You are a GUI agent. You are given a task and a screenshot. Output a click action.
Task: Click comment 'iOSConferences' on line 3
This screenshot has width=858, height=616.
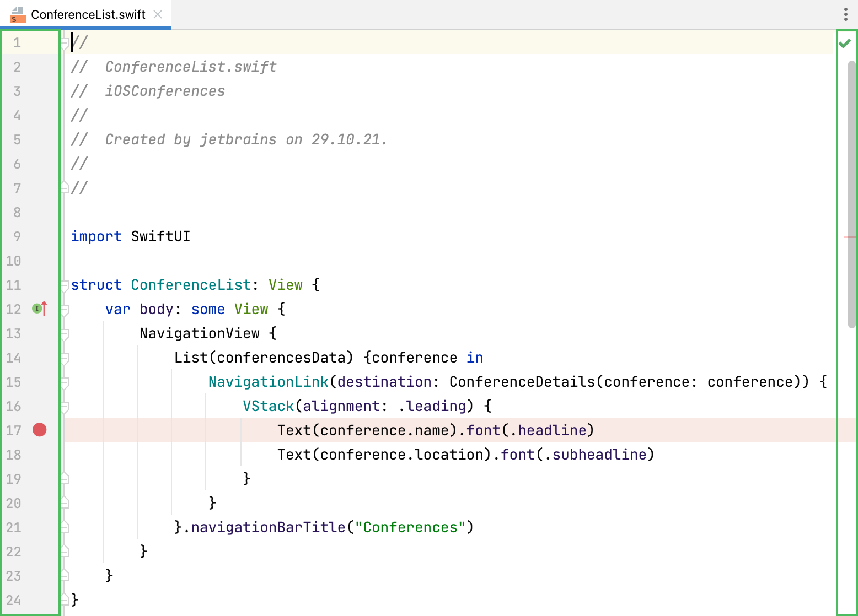[165, 91]
